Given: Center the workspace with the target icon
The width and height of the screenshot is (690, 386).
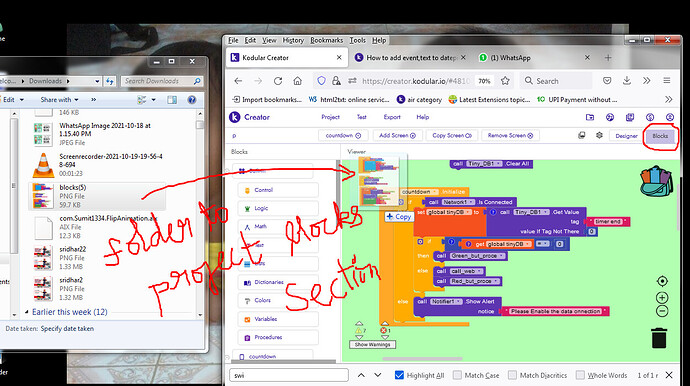Looking at the screenshot, I should pos(662,281).
